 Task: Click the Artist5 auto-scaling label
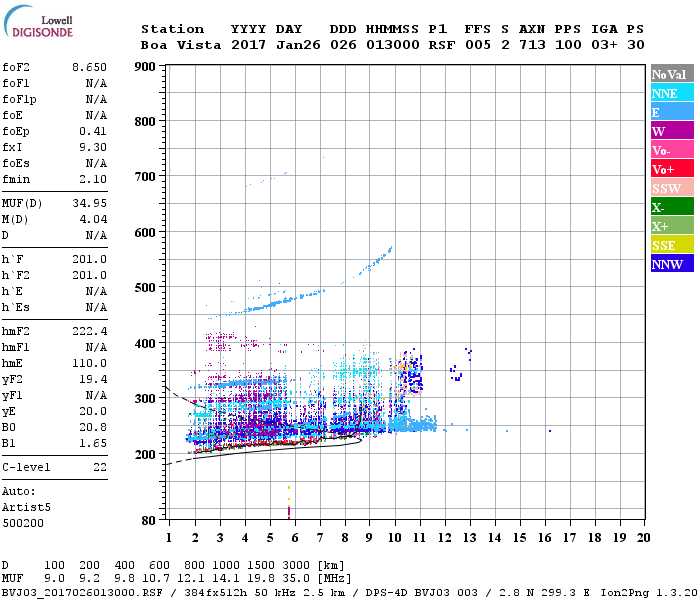pos(25,507)
